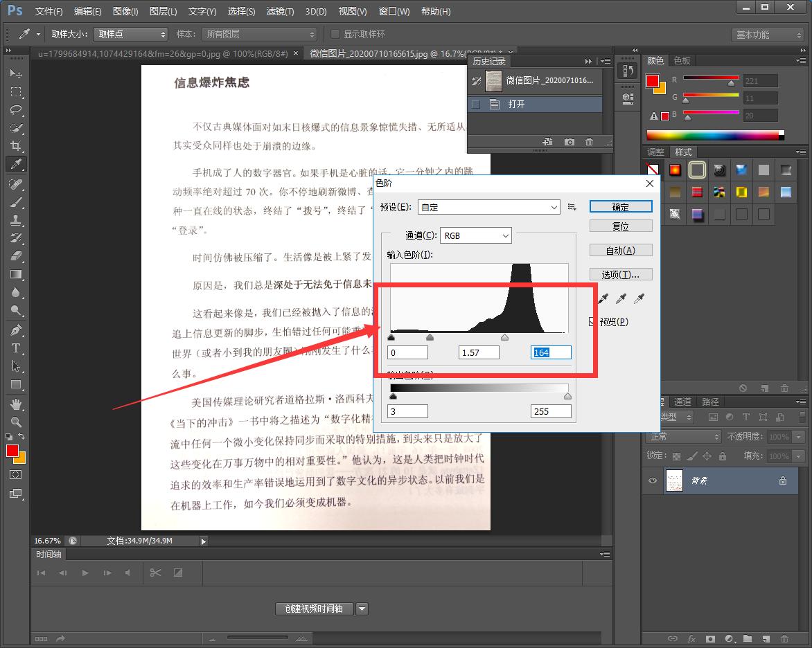Toggle the 预览 checkbox in Levels dialog
Image resolution: width=812 pixels, height=648 pixels.
click(x=590, y=321)
